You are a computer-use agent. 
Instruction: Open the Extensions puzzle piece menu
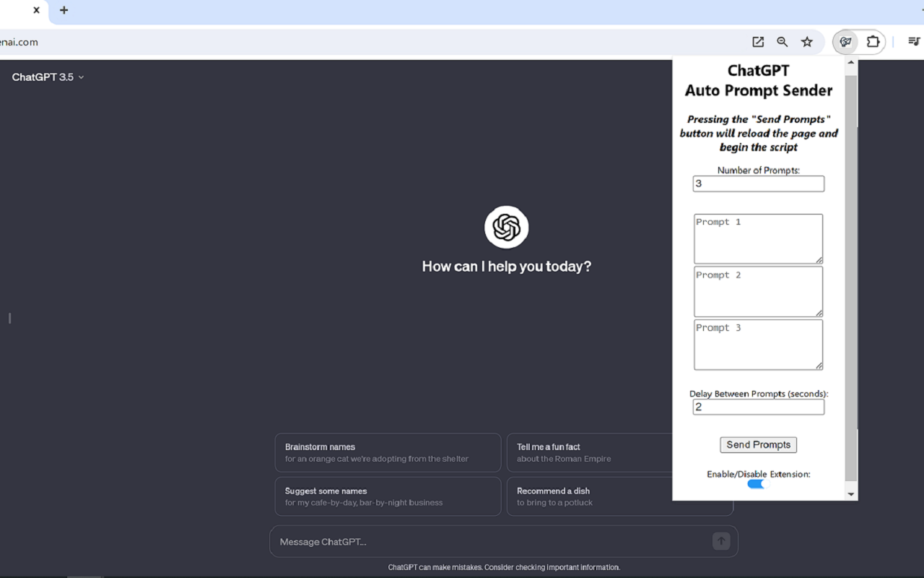pos(873,42)
